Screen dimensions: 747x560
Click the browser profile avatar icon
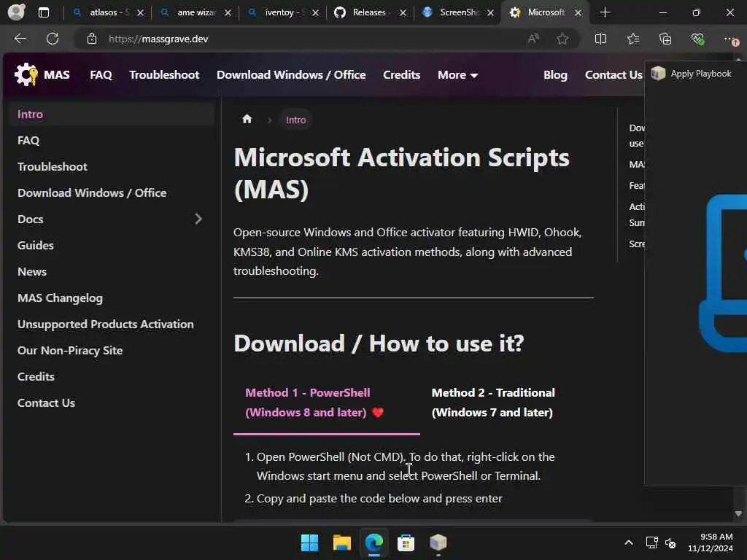click(x=16, y=12)
